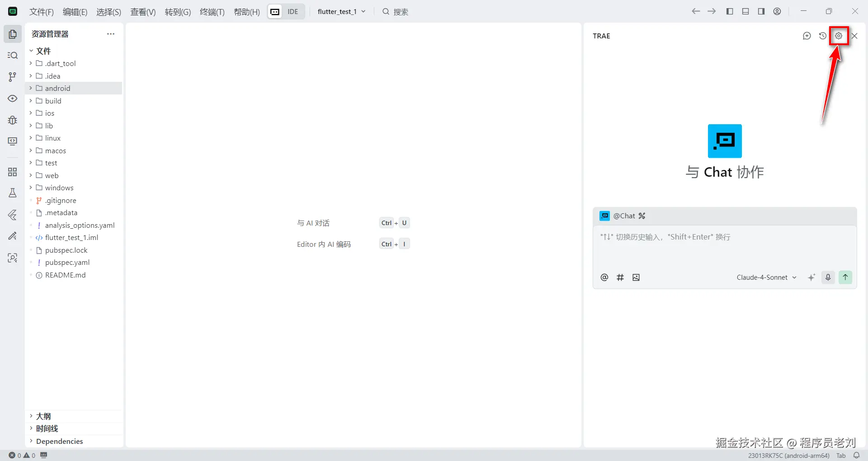Viewport: 868px width, 461px height.
Task: Open the 编辑(E) menu
Action: pos(75,12)
